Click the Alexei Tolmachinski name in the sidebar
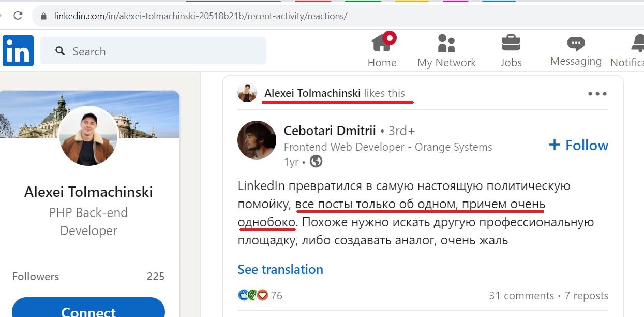Viewport: 644px width, 317px height. click(x=88, y=192)
